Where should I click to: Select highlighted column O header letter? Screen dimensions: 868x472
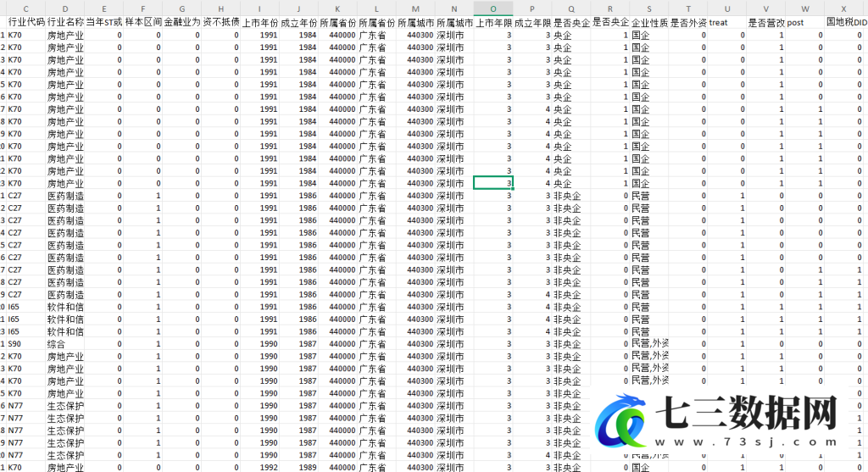(x=493, y=8)
